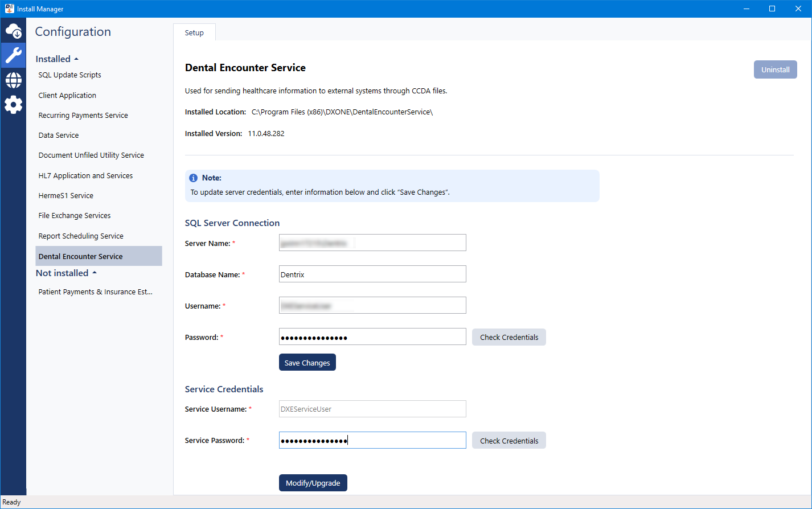
Task: Select Report Scheduling Service entry
Action: (81, 236)
